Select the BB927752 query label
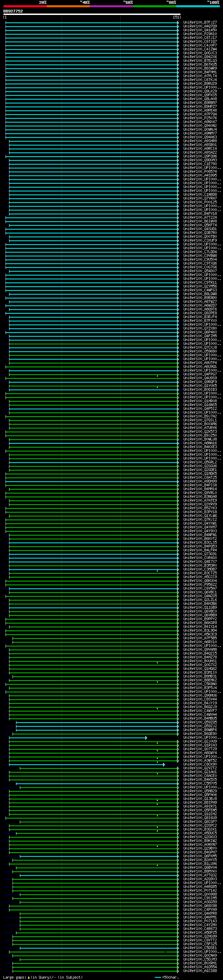The height and width of the screenshot is (980, 223). (13, 11)
